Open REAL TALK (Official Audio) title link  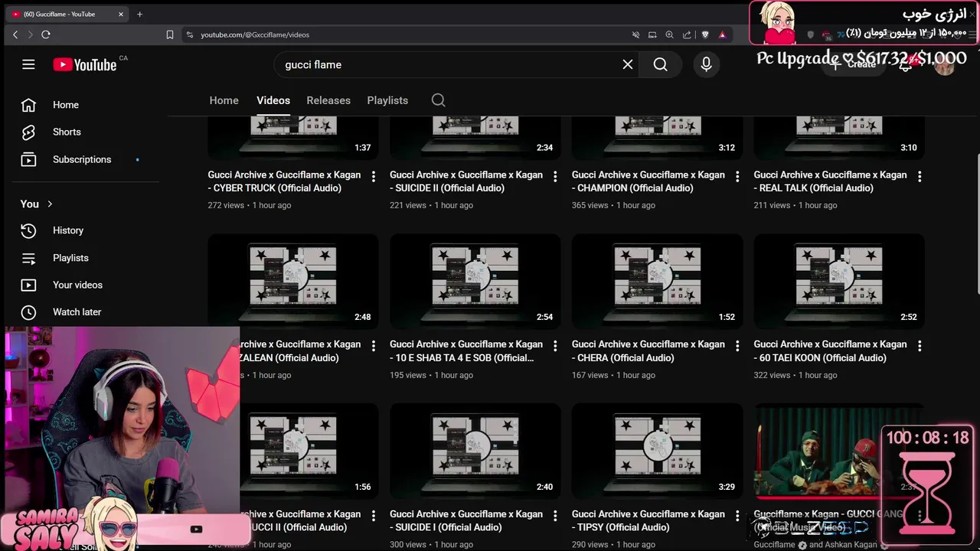click(830, 181)
